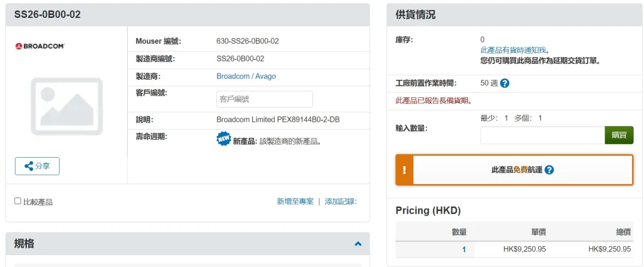
Task: Click the 供貨情況 availability header
Action: click(x=415, y=15)
